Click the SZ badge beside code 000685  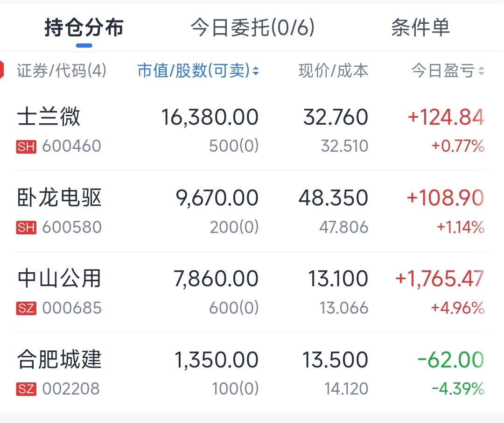click(26, 308)
